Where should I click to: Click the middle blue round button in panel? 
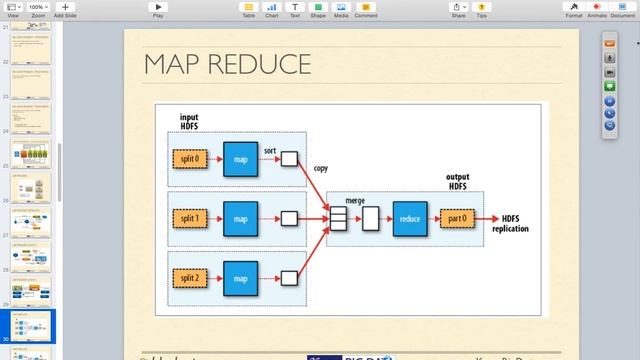(610, 113)
